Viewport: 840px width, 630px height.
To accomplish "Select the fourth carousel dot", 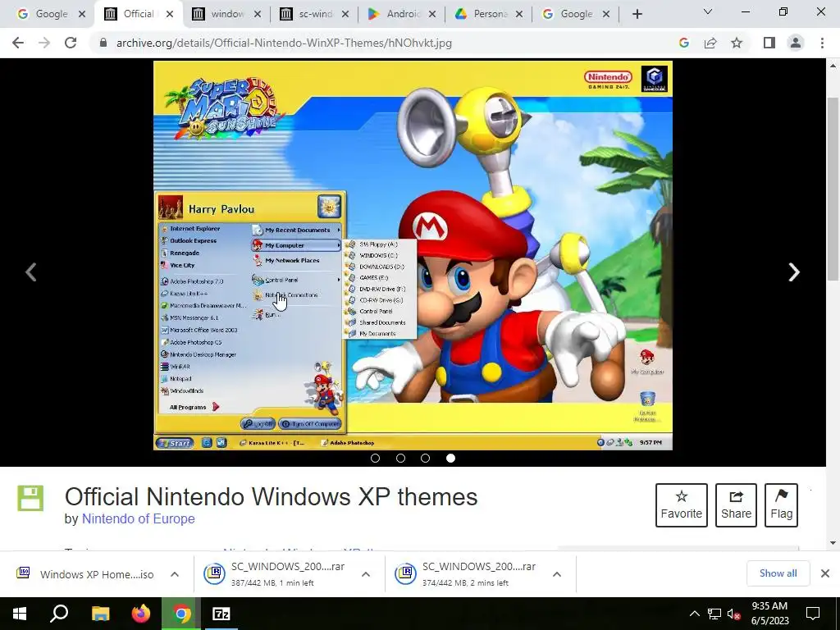I will pyautogui.click(x=450, y=458).
